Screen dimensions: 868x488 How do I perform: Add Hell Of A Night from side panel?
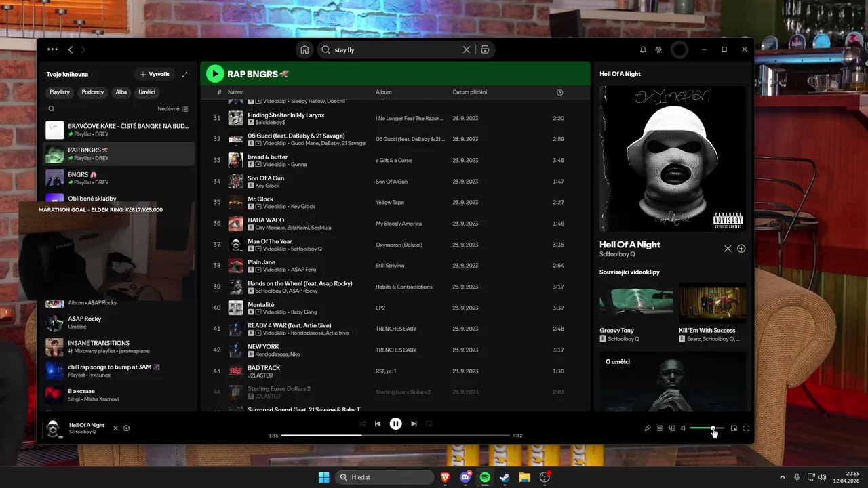coord(741,249)
